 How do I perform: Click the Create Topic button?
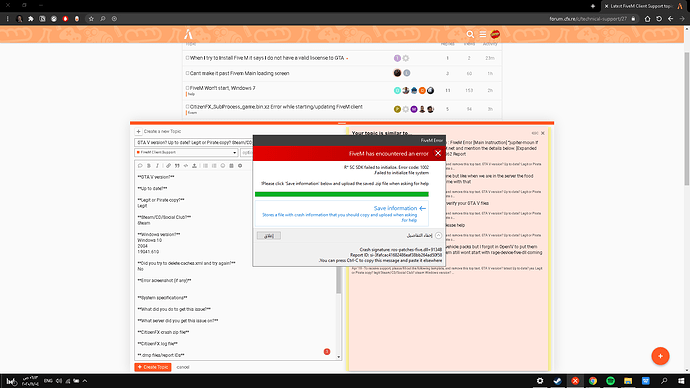(x=153, y=367)
